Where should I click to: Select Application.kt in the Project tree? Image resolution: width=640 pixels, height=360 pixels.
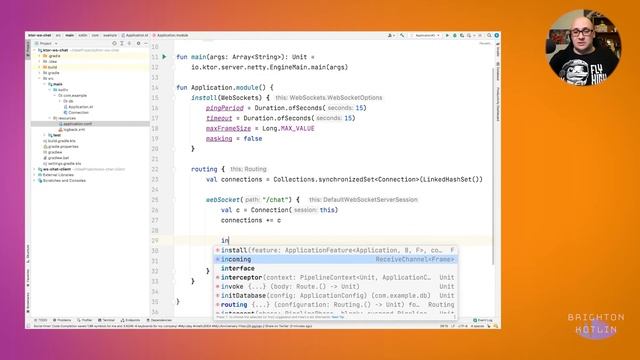coord(78,107)
